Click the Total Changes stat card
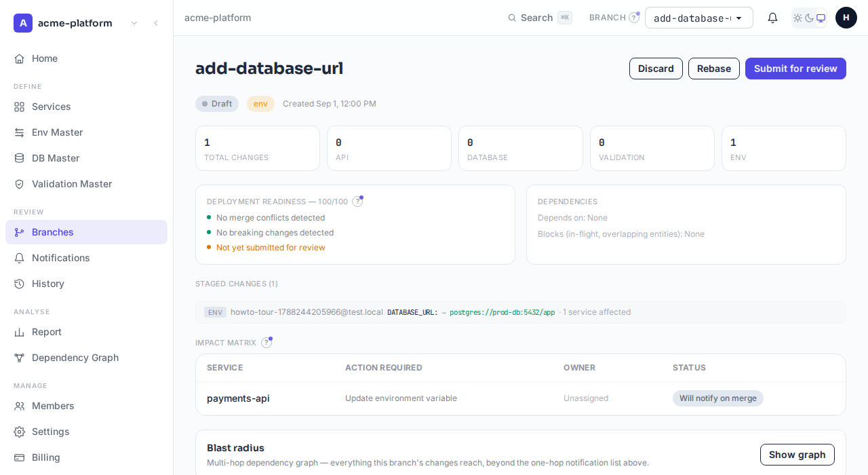The width and height of the screenshot is (868, 475). coord(258,148)
